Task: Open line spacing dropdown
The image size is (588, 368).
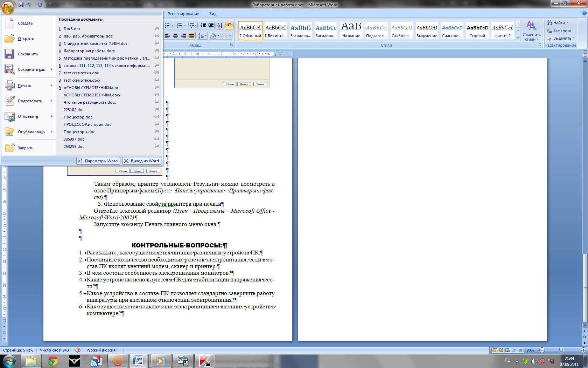Action: pos(202,36)
